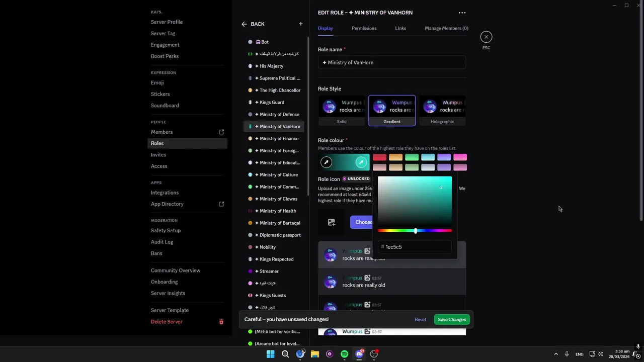Open Safety Setup settings

coord(166,230)
